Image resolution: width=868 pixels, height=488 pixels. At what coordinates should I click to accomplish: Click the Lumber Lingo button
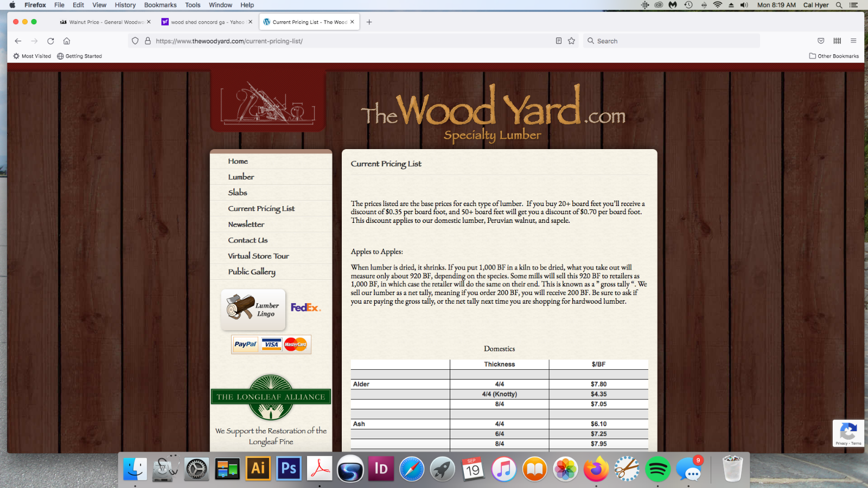(253, 309)
